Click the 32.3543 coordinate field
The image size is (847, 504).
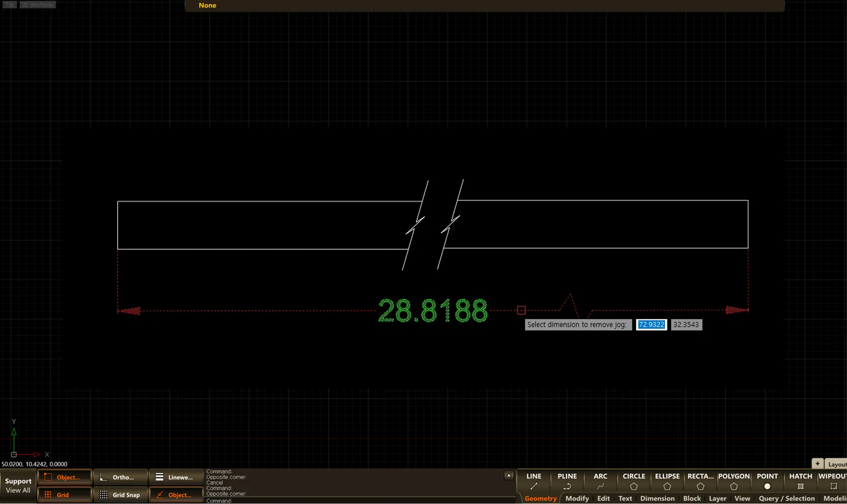point(686,325)
